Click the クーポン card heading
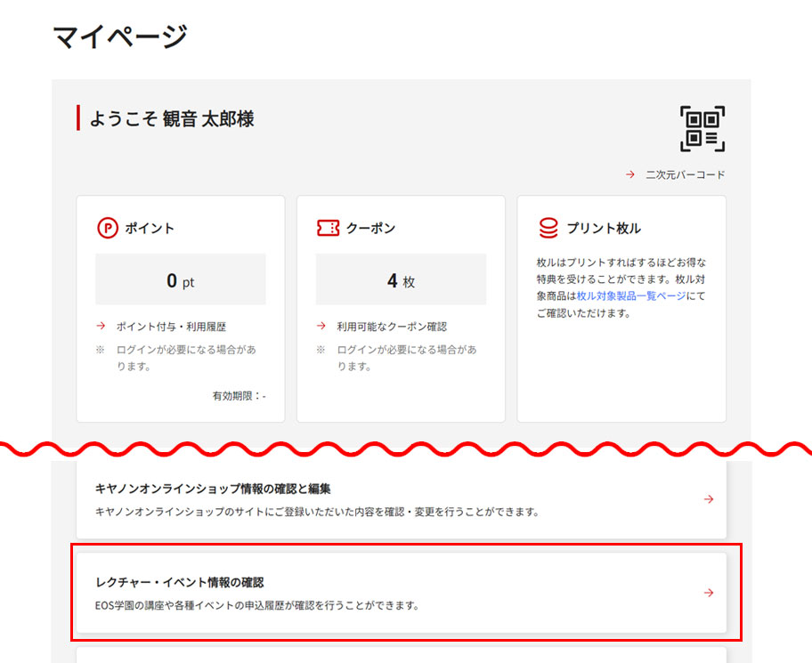 tap(370, 229)
